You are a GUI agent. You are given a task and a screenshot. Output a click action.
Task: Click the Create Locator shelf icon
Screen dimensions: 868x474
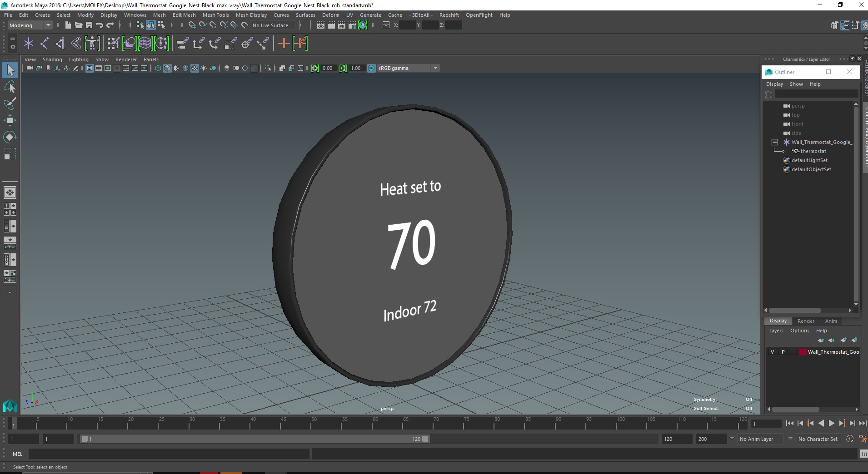(29, 44)
